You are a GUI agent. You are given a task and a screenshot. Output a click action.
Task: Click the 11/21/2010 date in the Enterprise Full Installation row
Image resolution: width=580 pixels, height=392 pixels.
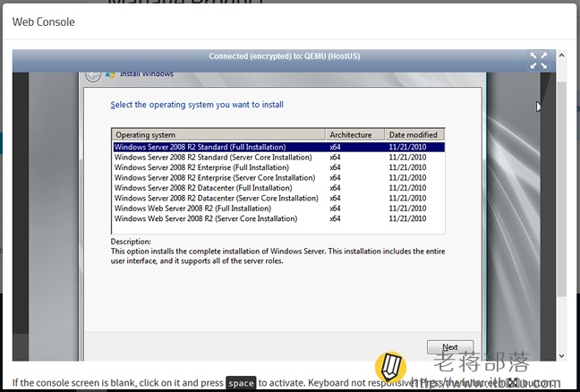tap(407, 167)
